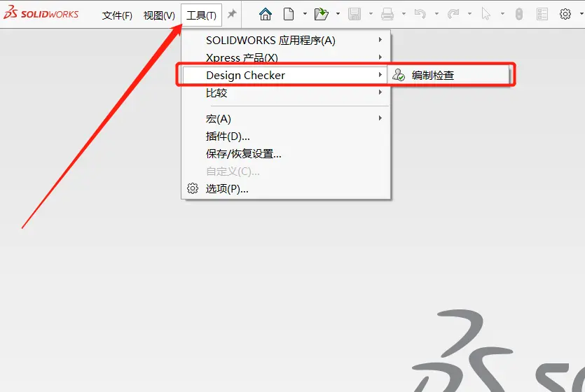Expand the Undo dropdown arrow
The height and width of the screenshot is (392, 585).
click(436, 14)
